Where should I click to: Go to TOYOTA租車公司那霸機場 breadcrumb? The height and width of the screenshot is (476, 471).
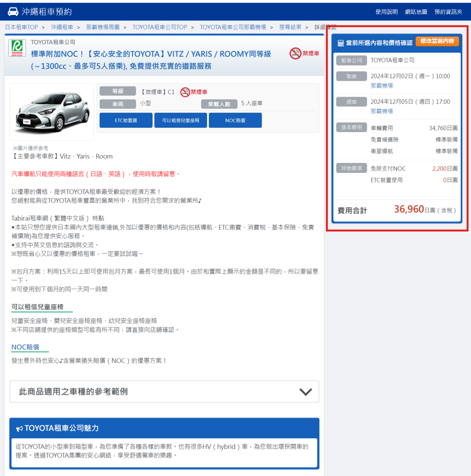(233, 27)
